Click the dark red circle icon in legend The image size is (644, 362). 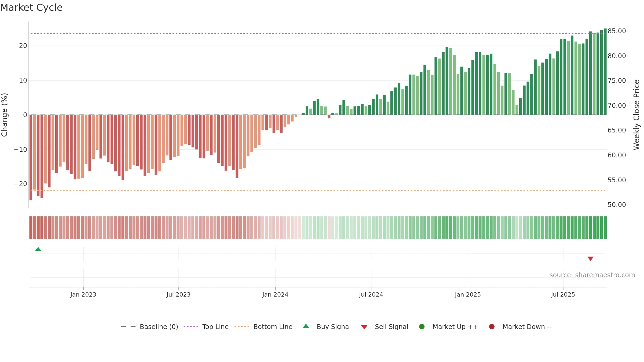(492, 327)
